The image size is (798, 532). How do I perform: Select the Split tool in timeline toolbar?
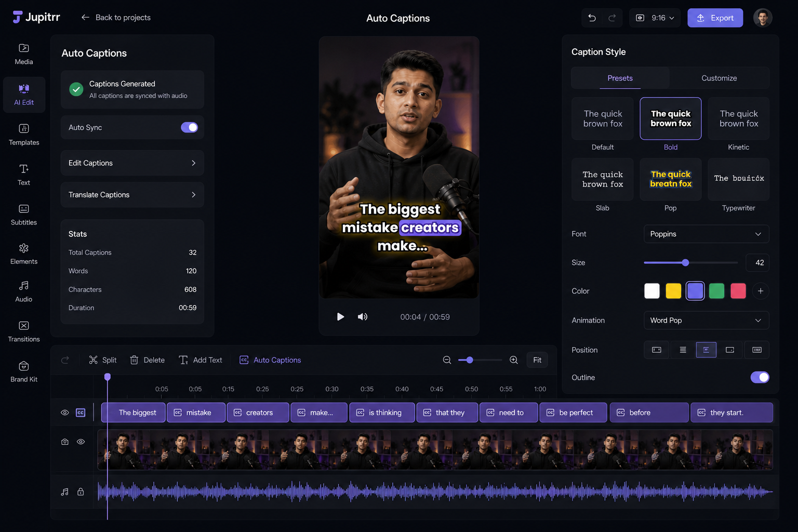(103, 360)
